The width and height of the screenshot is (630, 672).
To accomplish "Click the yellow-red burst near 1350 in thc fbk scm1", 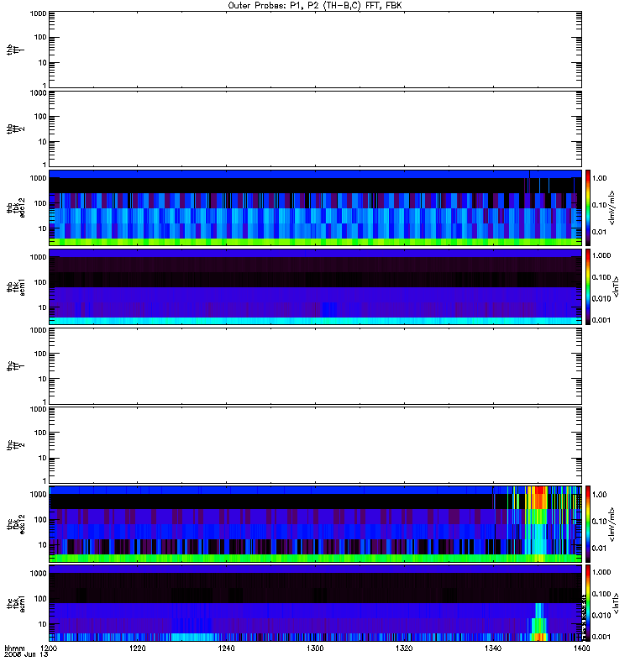I will pos(540,637).
